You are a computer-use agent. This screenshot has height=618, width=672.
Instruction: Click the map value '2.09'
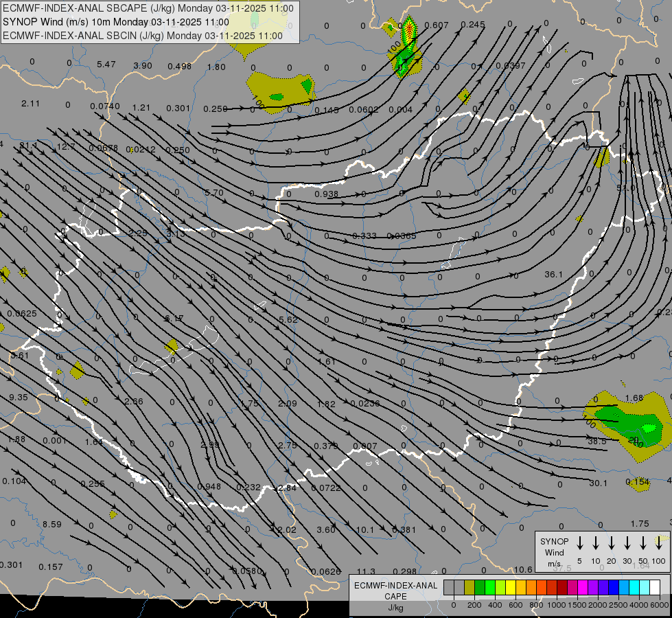[x=287, y=404]
